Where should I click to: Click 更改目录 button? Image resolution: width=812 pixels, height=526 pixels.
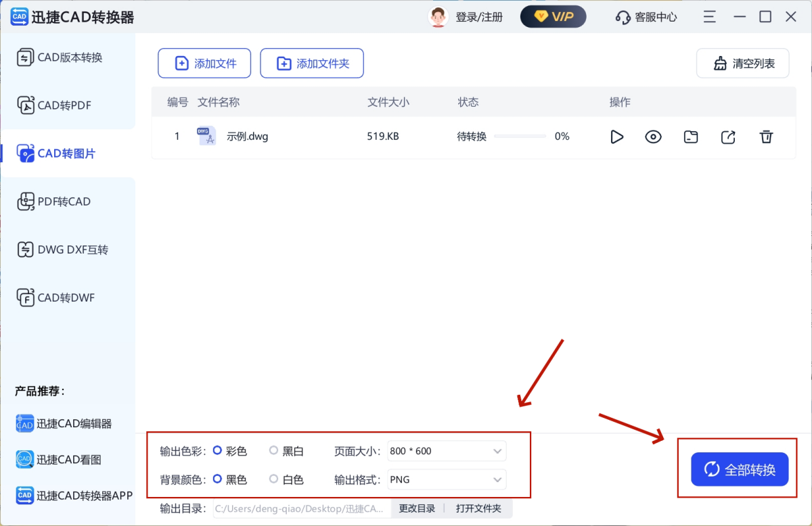(x=417, y=508)
